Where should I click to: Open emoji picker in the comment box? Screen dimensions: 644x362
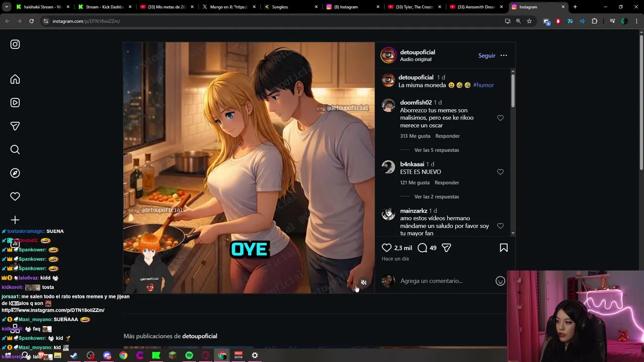coord(500,281)
